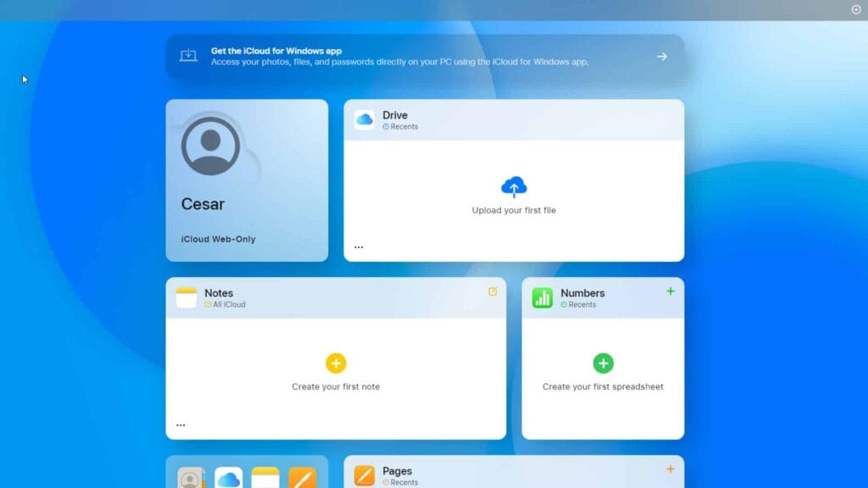Add a spreadsheet via Numbers plus icon
Image resolution: width=868 pixels, height=488 pixels.
coord(670,291)
